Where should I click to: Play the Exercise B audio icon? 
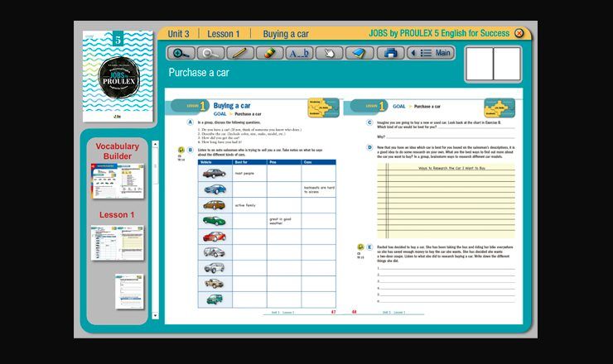click(x=181, y=150)
